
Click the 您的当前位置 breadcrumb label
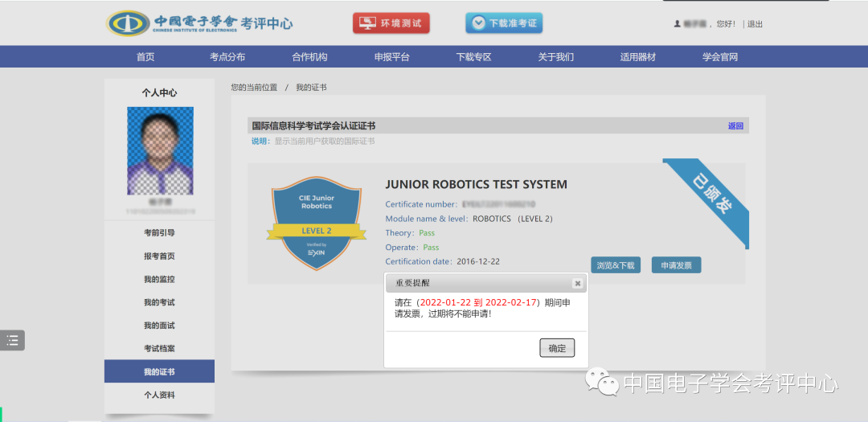(x=254, y=88)
